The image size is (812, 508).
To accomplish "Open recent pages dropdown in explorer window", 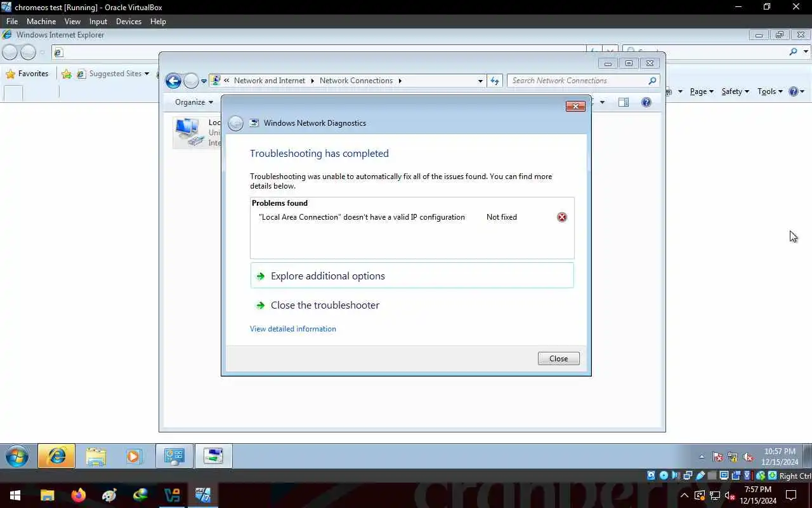I will tap(204, 81).
